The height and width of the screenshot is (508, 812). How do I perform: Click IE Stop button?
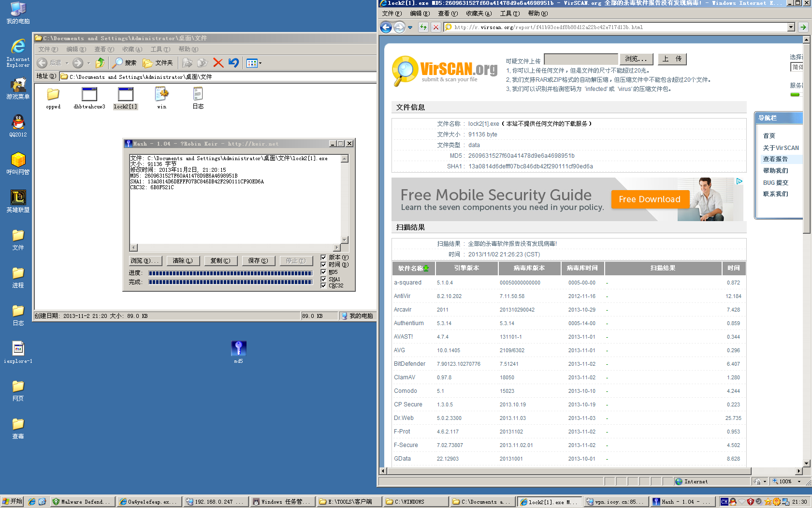pos(436,27)
